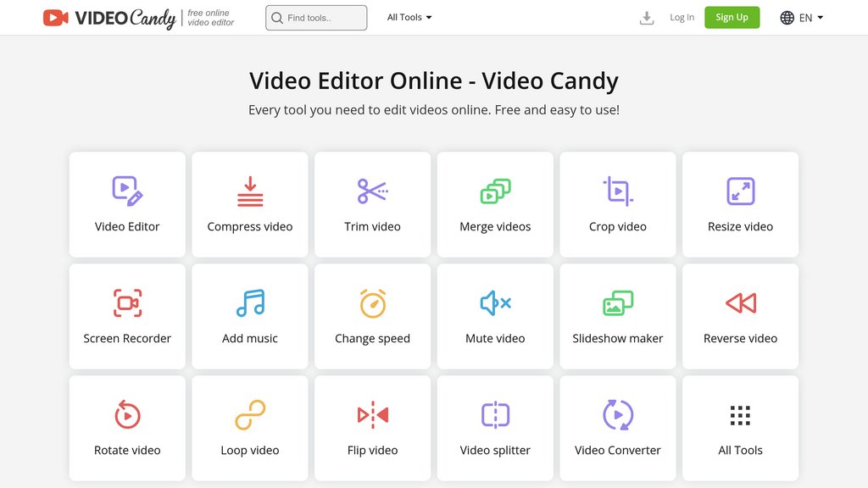Open the Trim video scissors icon
Screen dimensions: 868x488
click(372, 190)
